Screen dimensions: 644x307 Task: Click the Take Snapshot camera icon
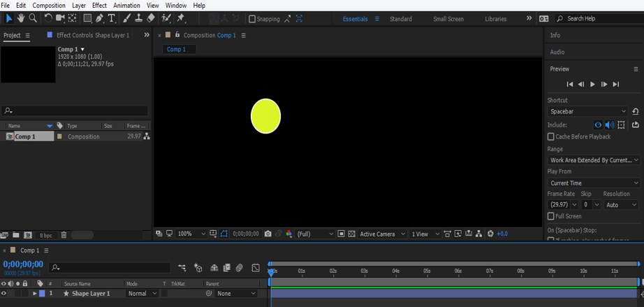pos(268,234)
